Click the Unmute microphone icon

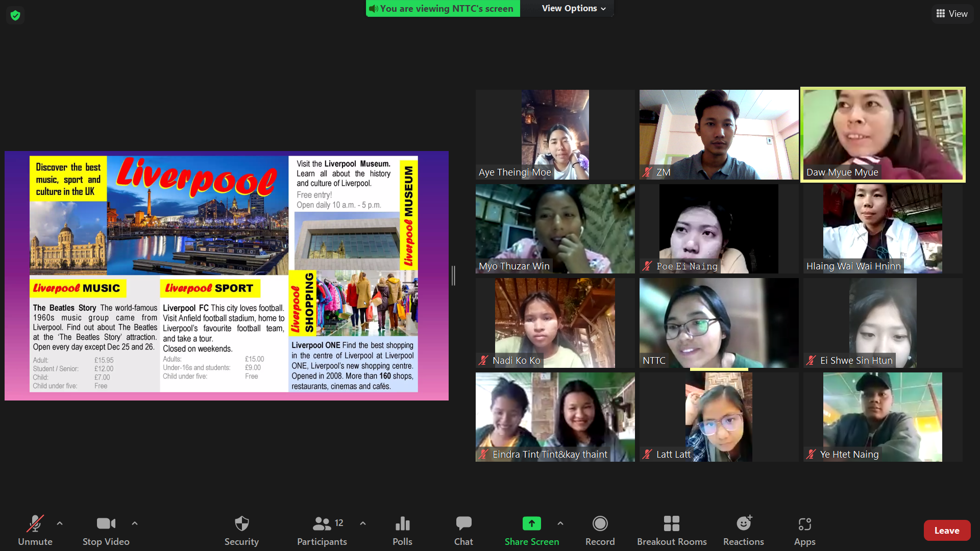35,523
